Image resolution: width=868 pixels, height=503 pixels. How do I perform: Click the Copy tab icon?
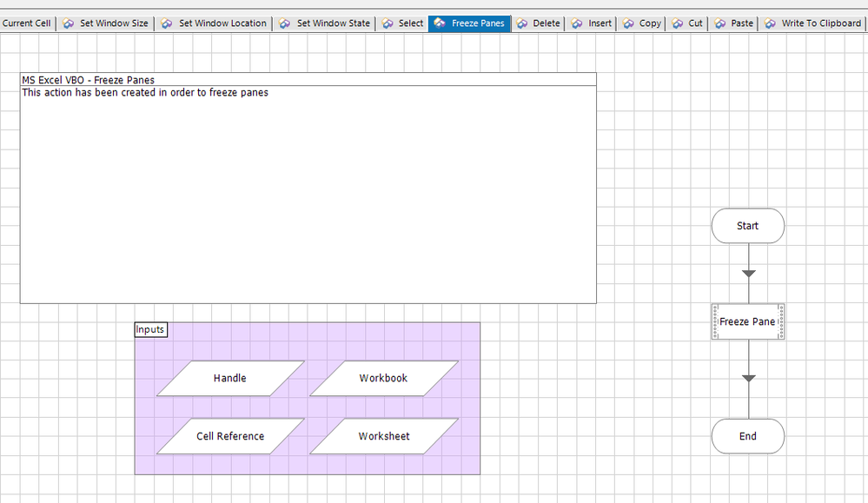tap(628, 23)
